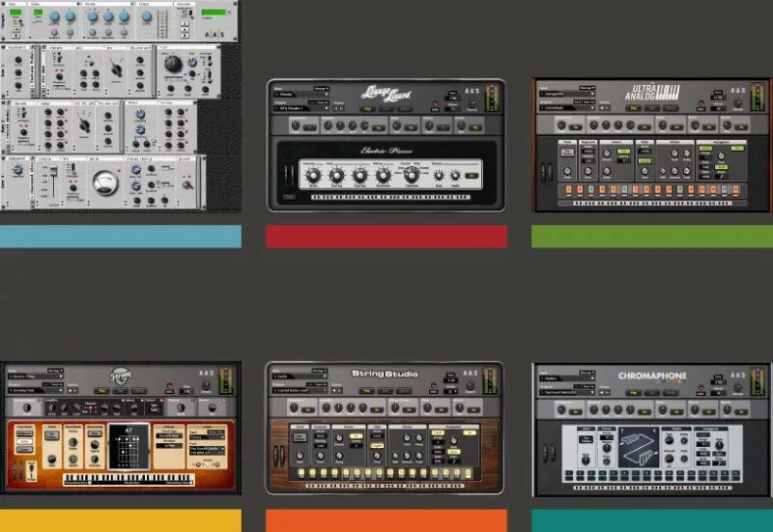Screen dimensions: 773x532
Task: Toggle the Tremolo On button in Lounge Lizard
Action: coord(472,176)
